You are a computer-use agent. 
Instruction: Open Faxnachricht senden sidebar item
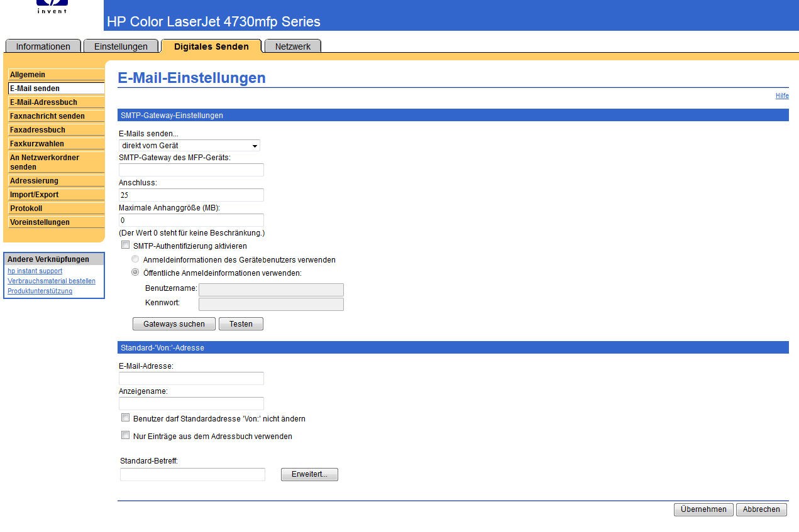point(57,116)
